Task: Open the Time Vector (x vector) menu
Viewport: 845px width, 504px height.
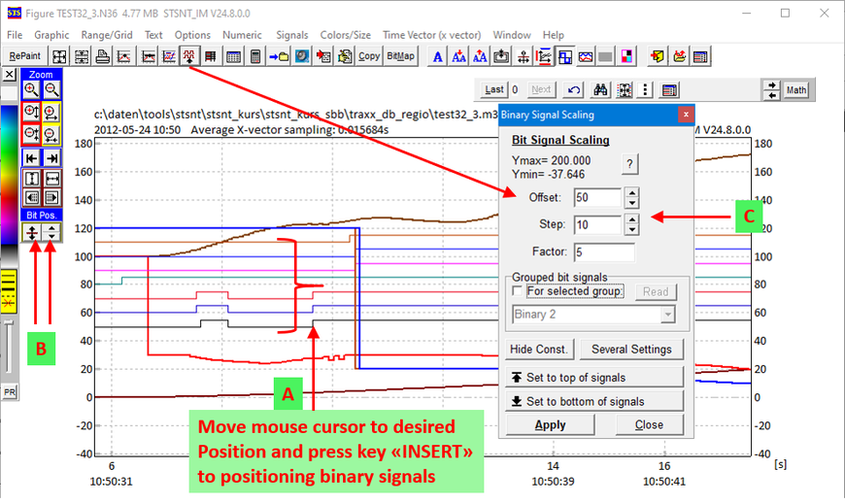Action: tap(431, 35)
